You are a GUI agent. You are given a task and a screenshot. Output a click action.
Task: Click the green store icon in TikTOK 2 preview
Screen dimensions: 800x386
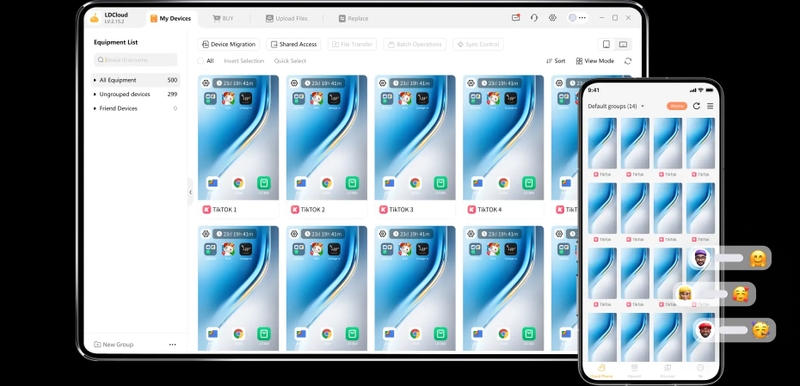click(352, 183)
